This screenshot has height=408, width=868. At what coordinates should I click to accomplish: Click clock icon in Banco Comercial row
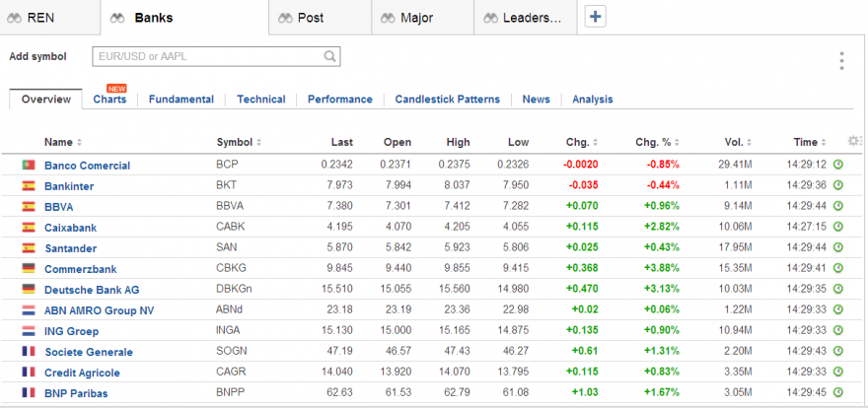tap(838, 165)
